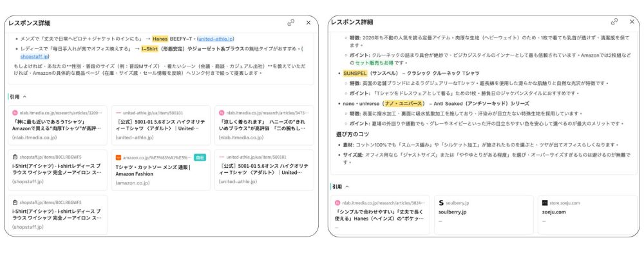644x258 pixels.
Task: Click the セット販売もお得 green link
Action: [374, 63]
